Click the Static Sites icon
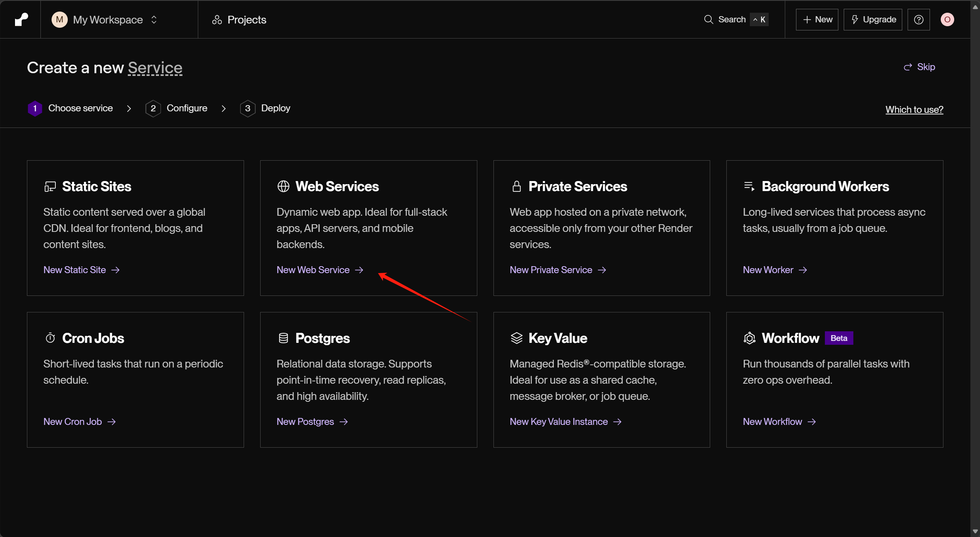The width and height of the screenshot is (980, 537). 50,186
